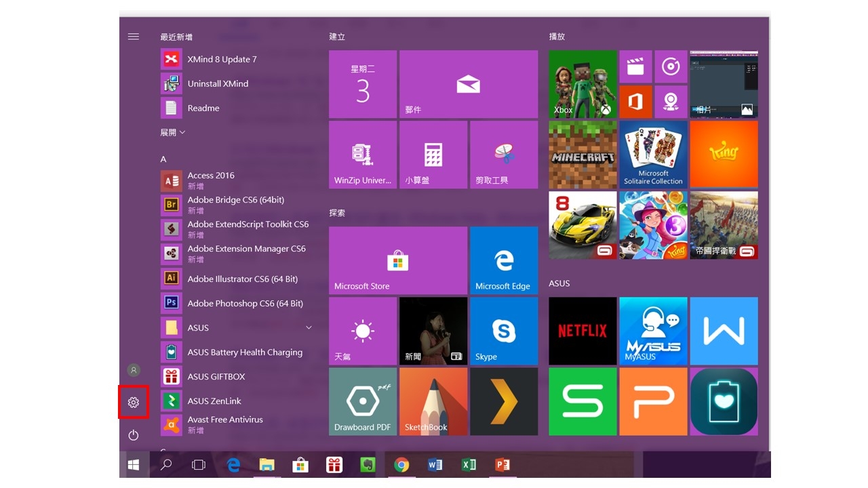
Task: Click the Power button icon
Action: [x=134, y=435]
